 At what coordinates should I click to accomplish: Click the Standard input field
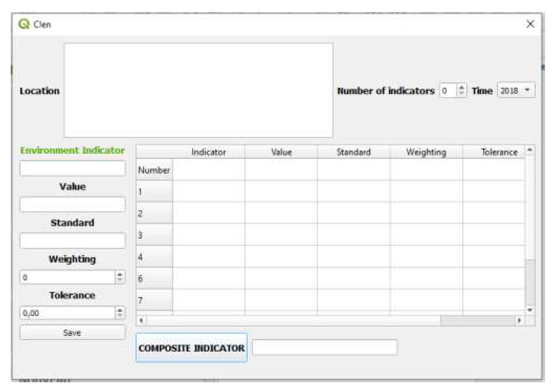click(x=72, y=241)
